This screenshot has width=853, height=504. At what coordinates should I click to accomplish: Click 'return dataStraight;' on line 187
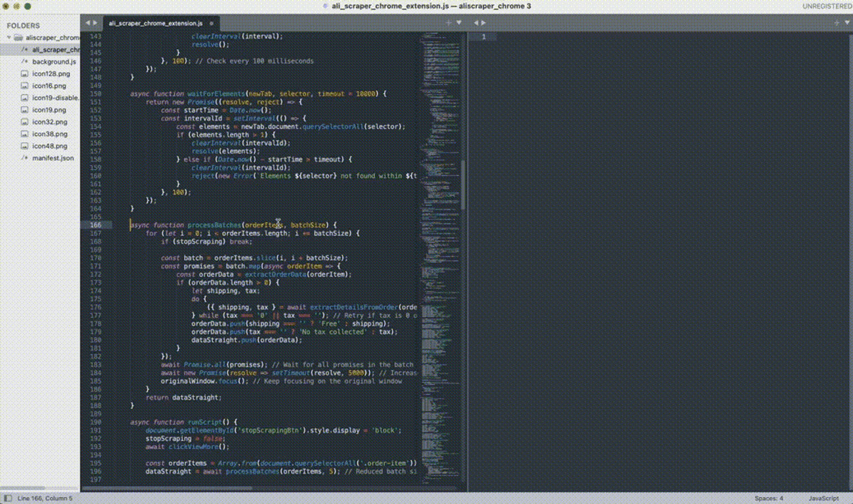click(x=184, y=397)
